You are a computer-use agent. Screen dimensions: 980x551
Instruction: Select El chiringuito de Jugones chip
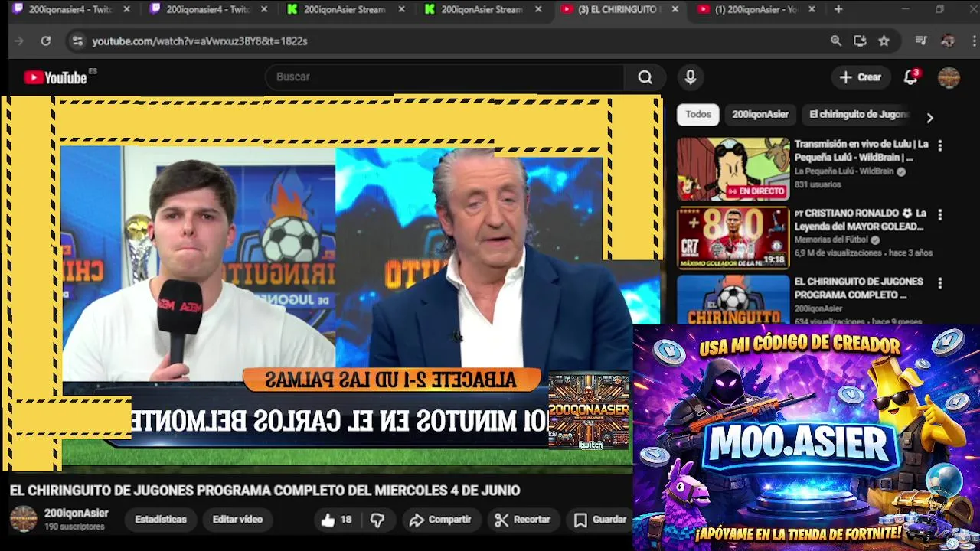pyautogui.click(x=858, y=114)
